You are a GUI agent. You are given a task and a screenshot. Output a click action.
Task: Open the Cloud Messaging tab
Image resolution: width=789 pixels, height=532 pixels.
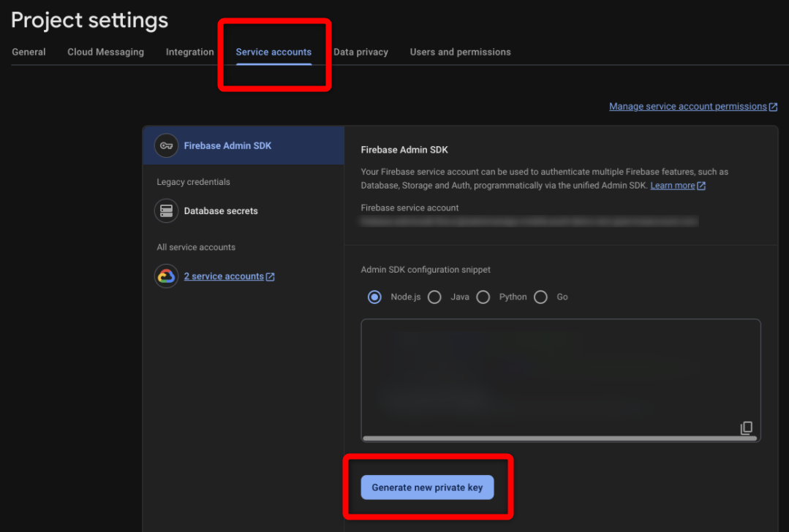click(x=106, y=52)
